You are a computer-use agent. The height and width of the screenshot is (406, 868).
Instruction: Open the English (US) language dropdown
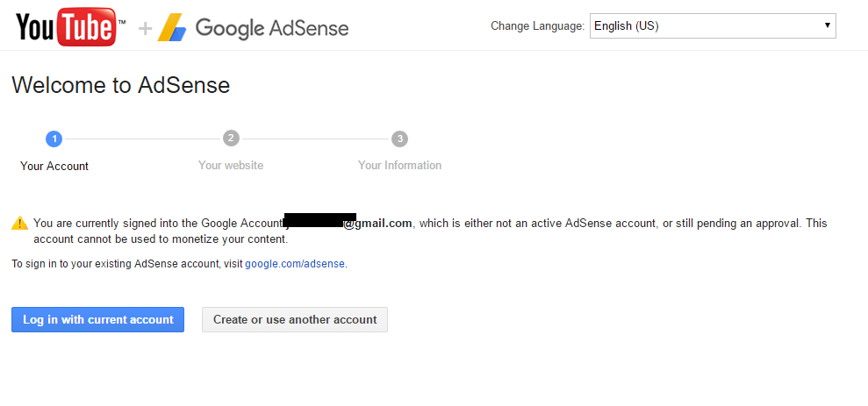[713, 25]
